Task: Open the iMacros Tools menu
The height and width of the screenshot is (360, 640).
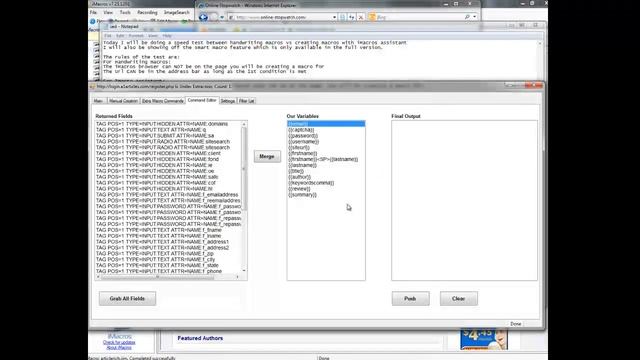Action: coord(125,13)
